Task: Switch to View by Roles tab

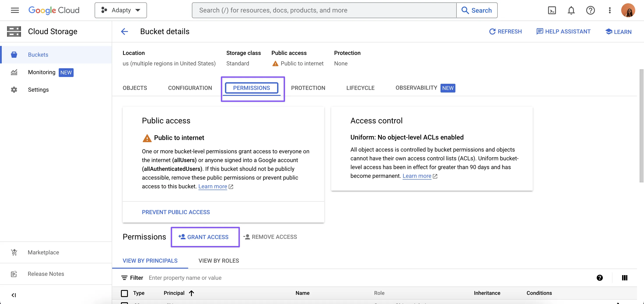Action: click(x=219, y=260)
